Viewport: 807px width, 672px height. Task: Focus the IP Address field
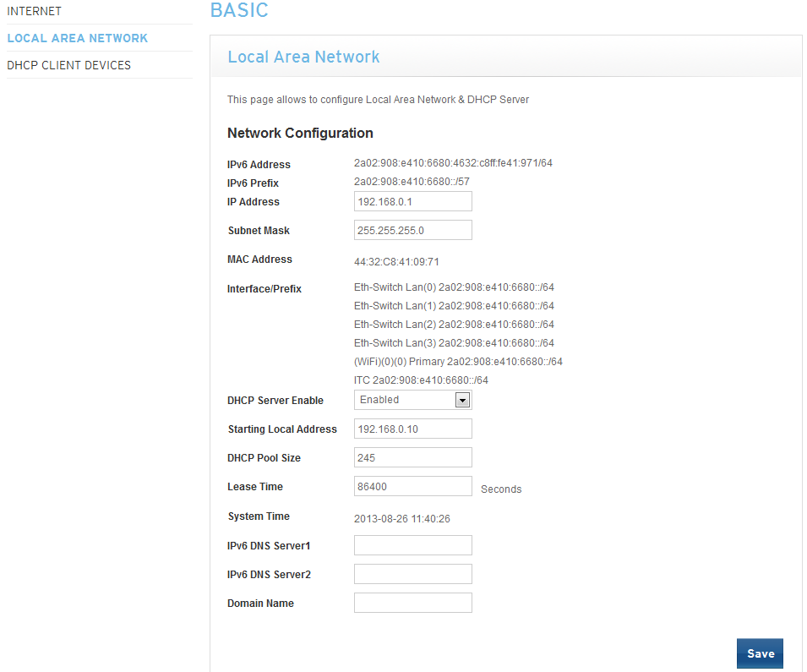[412, 201]
